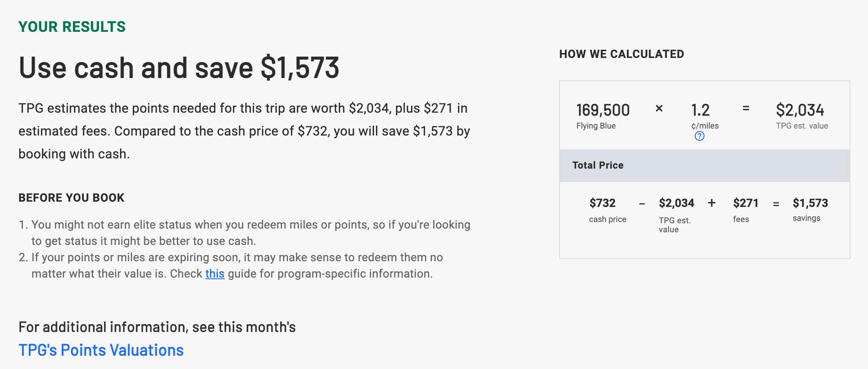Image resolution: width=868 pixels, height=369 pixels.
Task: Open TPG's Points Valuations link
Action: 101,350
